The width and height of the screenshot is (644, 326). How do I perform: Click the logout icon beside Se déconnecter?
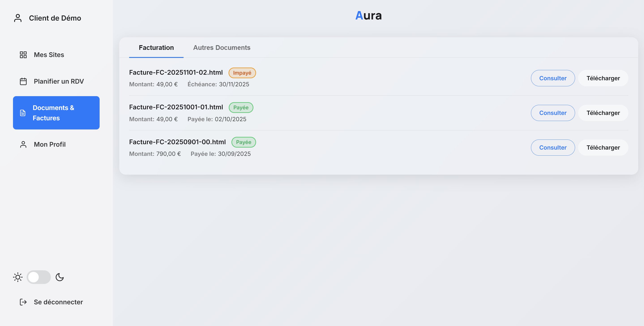23,302
